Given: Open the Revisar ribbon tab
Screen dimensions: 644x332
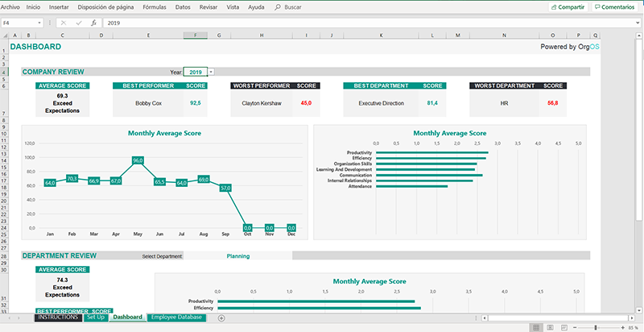Looking at the screenshot, I should (208, 7).
